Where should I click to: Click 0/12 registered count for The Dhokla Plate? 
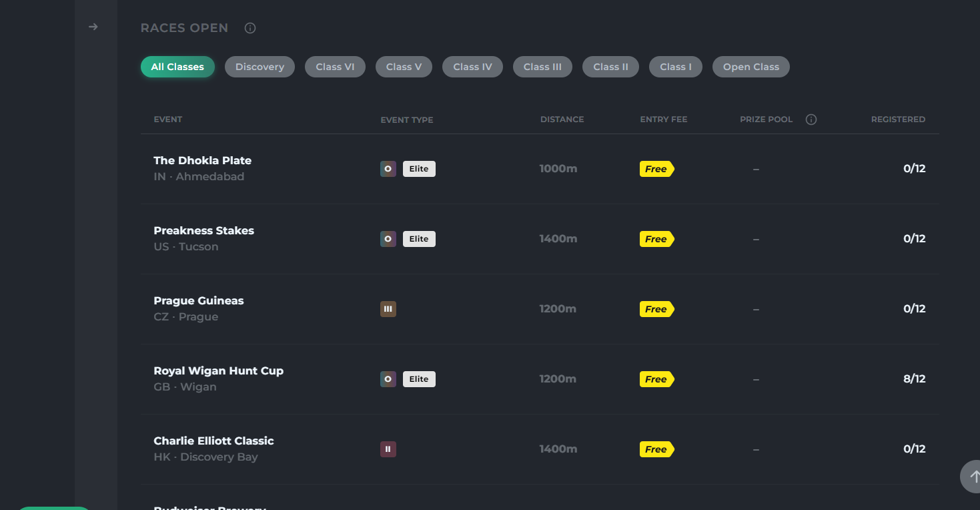915,169
